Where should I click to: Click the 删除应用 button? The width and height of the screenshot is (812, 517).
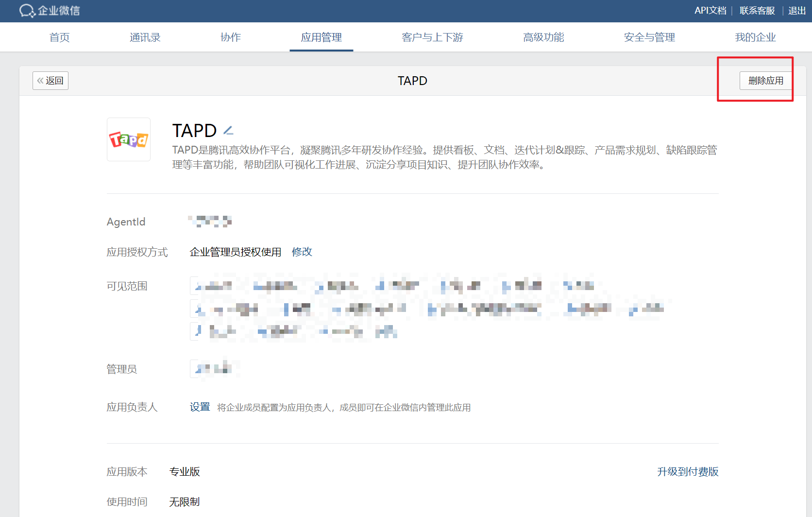click(x=766, y=81)
